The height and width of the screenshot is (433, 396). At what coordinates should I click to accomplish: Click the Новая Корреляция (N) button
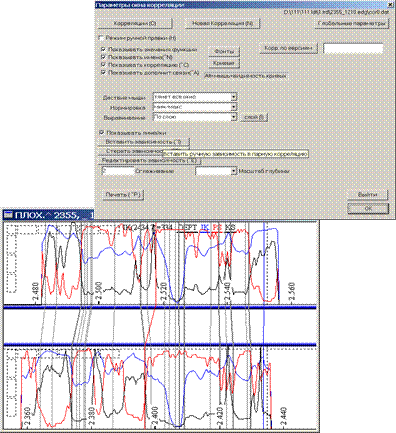pyautogui.click(x=222, y=24)
